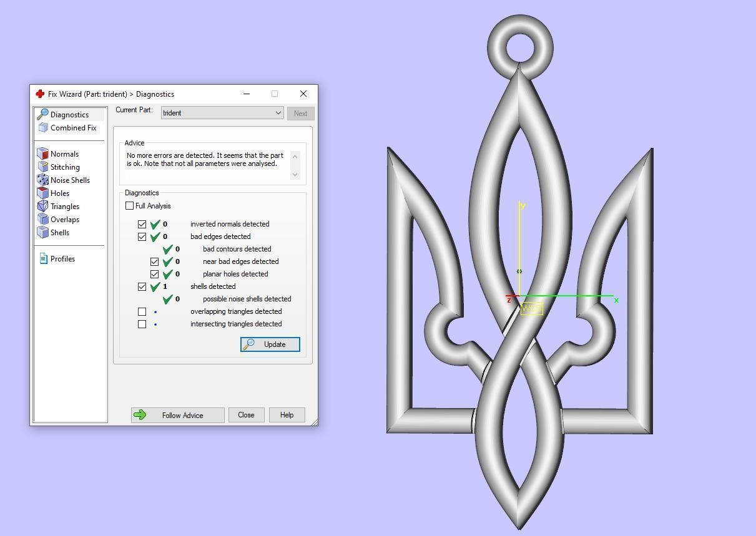756x536 pixels.
Task: Select the Noise Shells tool
Action: (x=64, y=180)
